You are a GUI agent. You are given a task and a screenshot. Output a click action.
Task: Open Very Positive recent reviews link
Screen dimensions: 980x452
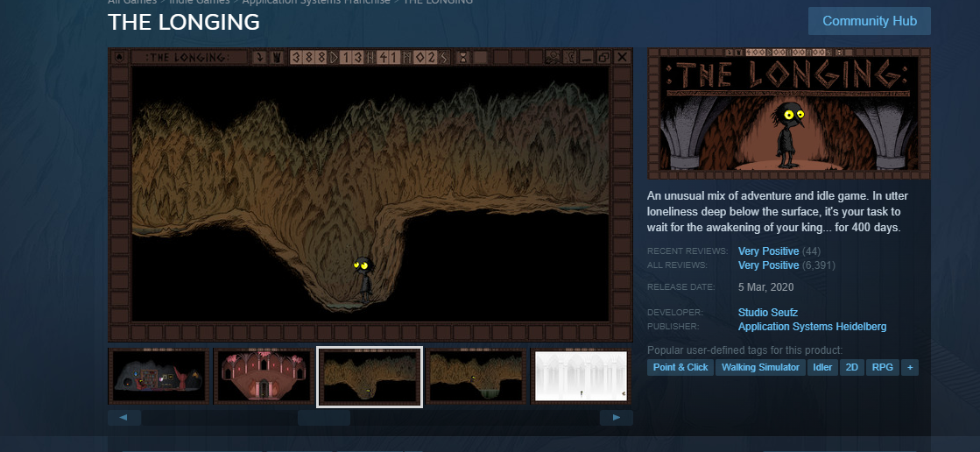768,251
